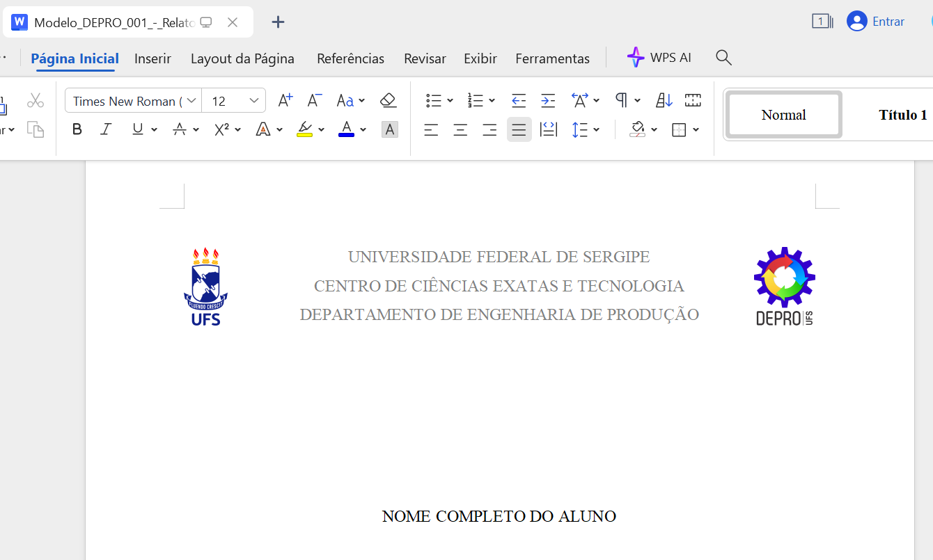Insert numbered list

pos(476,101)
